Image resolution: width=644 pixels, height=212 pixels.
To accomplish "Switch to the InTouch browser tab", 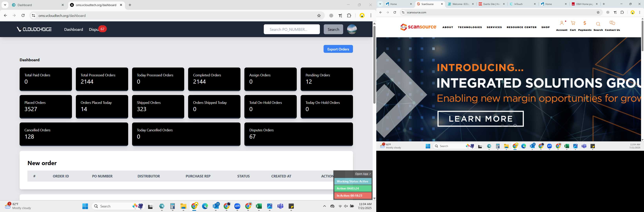I will coord(522,4).
